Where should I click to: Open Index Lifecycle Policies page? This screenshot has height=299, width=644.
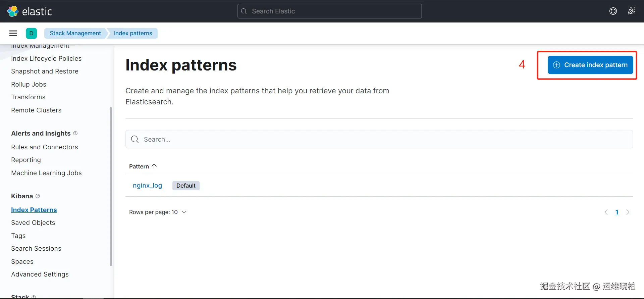pyautogui.click(x=46, y=58)
